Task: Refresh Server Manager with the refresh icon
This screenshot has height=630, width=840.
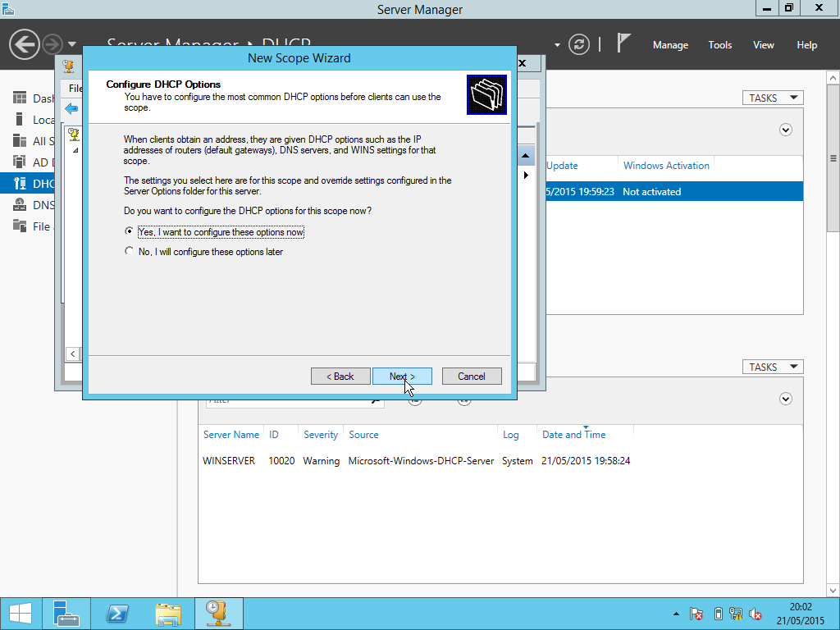Action: [x=579, y=44]
